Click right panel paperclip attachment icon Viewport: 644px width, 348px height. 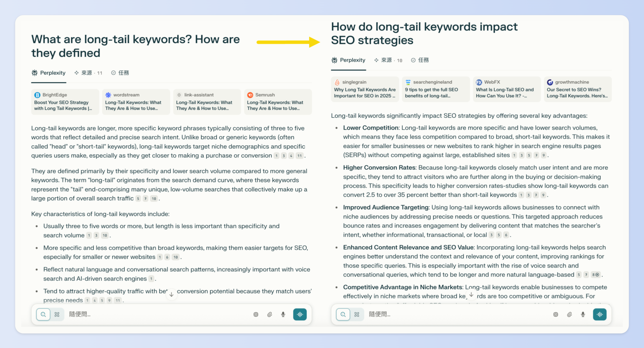[569, 314]
